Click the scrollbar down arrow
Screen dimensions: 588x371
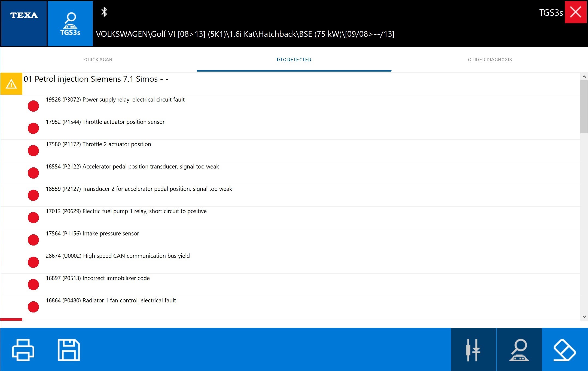(584, 317)
